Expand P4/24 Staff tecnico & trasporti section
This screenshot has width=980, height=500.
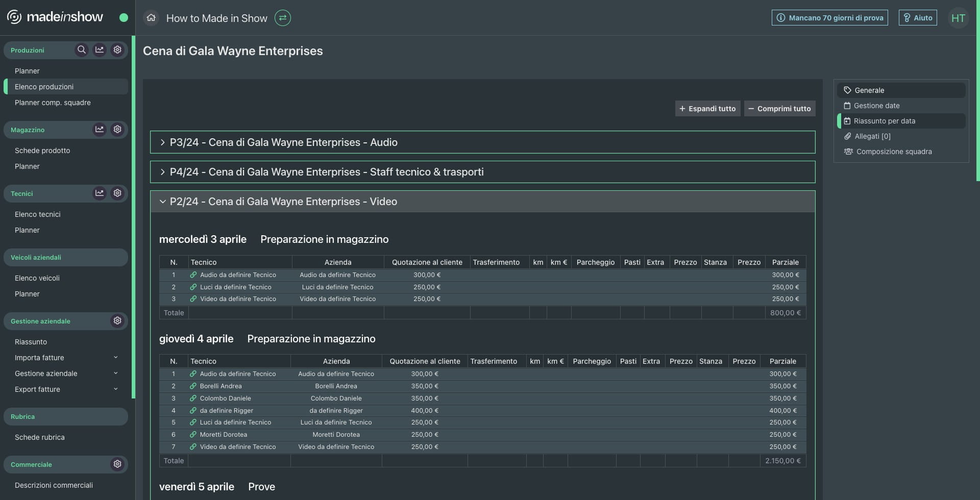[482, 172]
